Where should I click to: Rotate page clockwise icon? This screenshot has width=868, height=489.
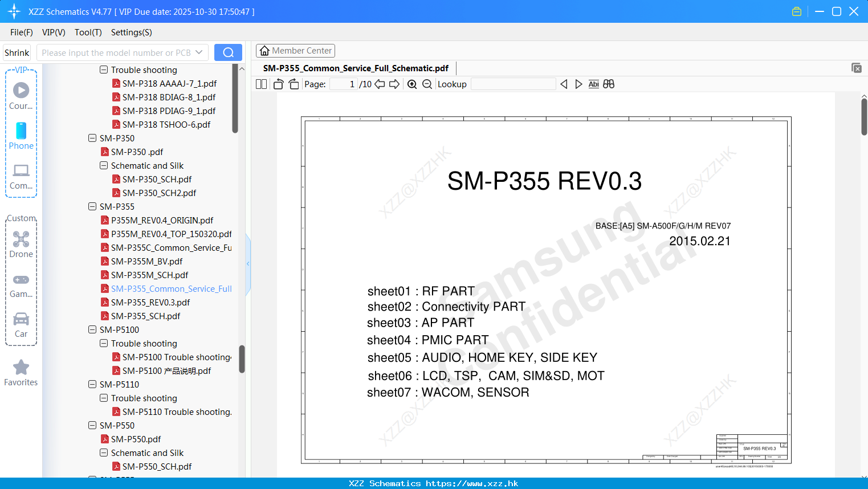[x=294, y=84]
